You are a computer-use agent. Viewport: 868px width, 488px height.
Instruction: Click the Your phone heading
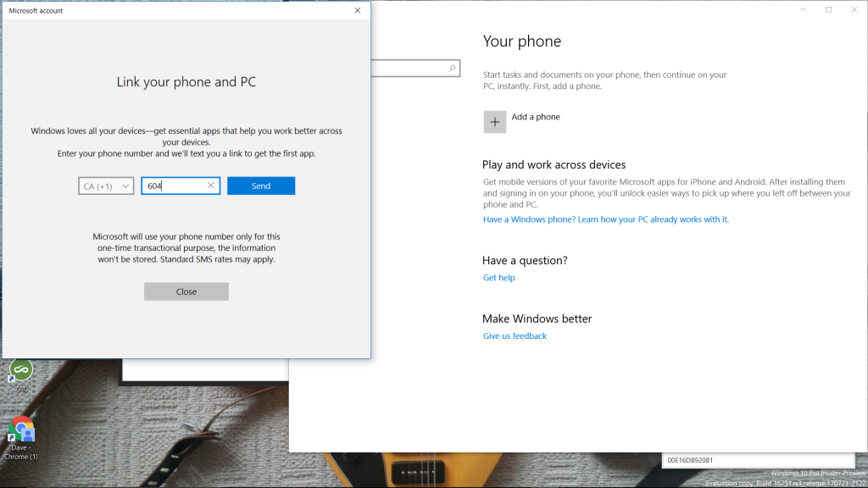(x=522, y=42)
